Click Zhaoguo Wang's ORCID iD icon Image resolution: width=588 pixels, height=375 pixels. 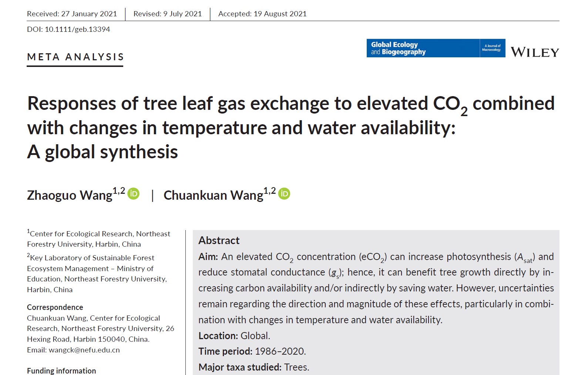pyautogui.click(x=134, y=194)
